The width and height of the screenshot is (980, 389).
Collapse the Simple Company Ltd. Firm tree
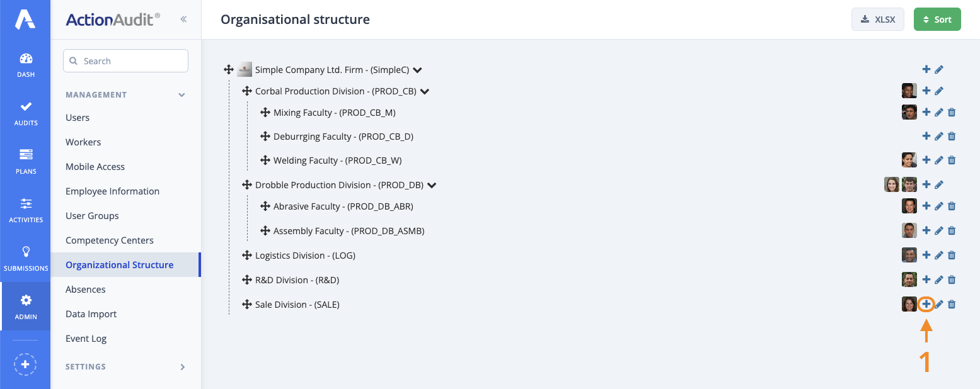pyautogui.click(x=418, y=70)
